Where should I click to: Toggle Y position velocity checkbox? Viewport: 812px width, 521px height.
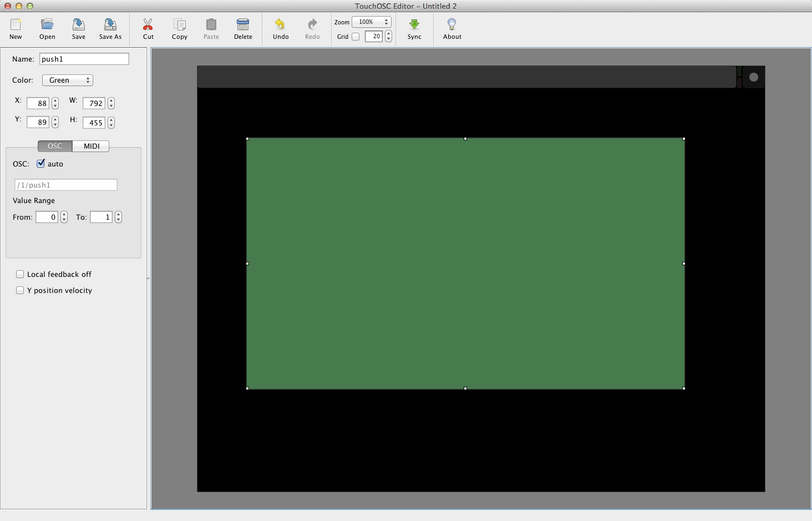(21, 290)
